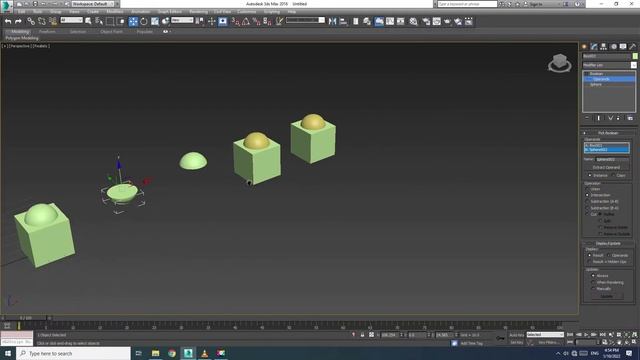Open the selection filter dropdown
The height and width of the screenshot is (360, 640).
[x=71, y=20]
